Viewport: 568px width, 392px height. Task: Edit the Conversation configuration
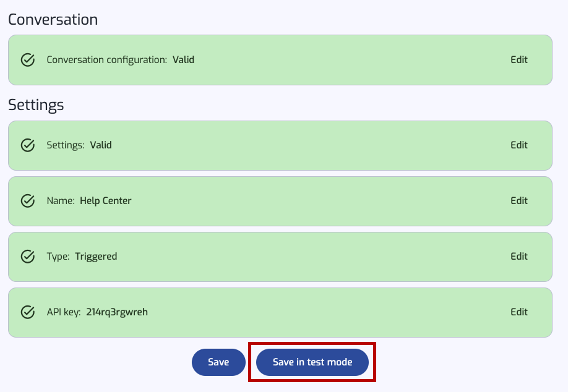tap(519, 60)
